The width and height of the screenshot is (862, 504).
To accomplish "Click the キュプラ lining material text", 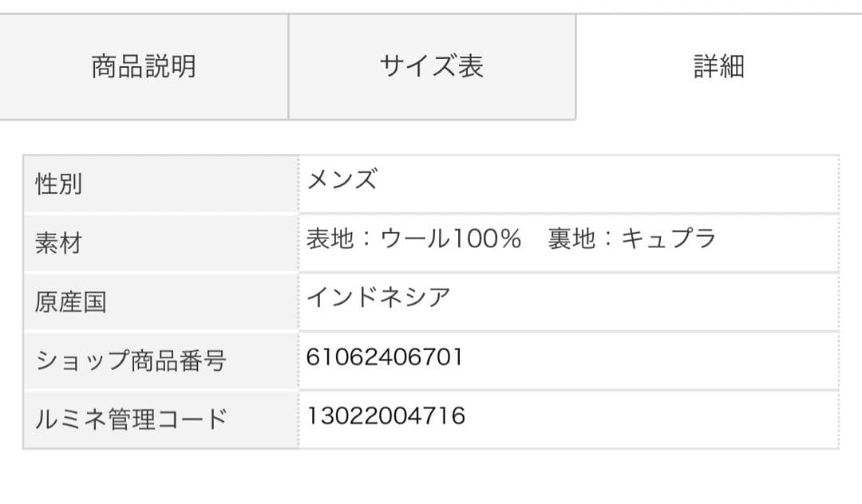I will 669,238.
